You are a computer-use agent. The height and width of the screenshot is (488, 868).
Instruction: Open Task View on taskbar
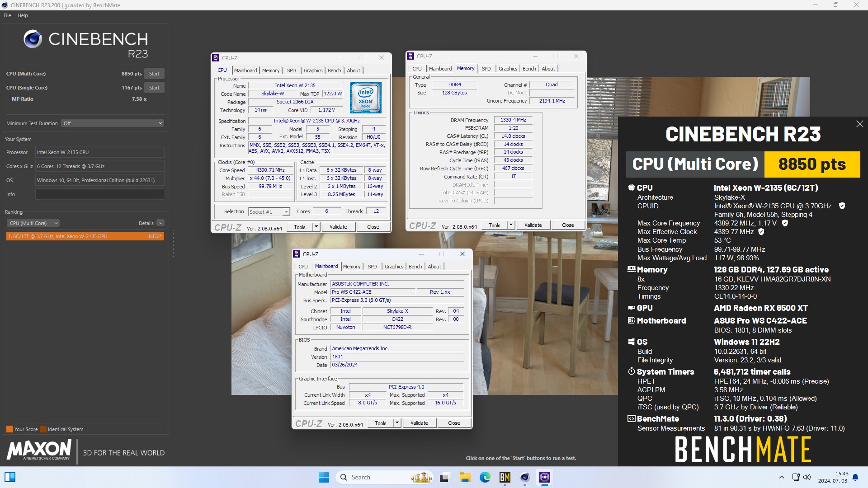445,477
